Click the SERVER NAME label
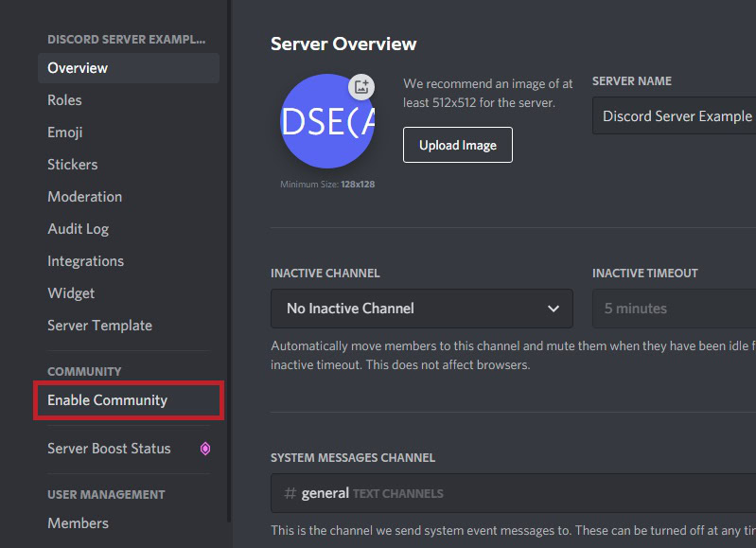756x548 pixels. [632, 81]
